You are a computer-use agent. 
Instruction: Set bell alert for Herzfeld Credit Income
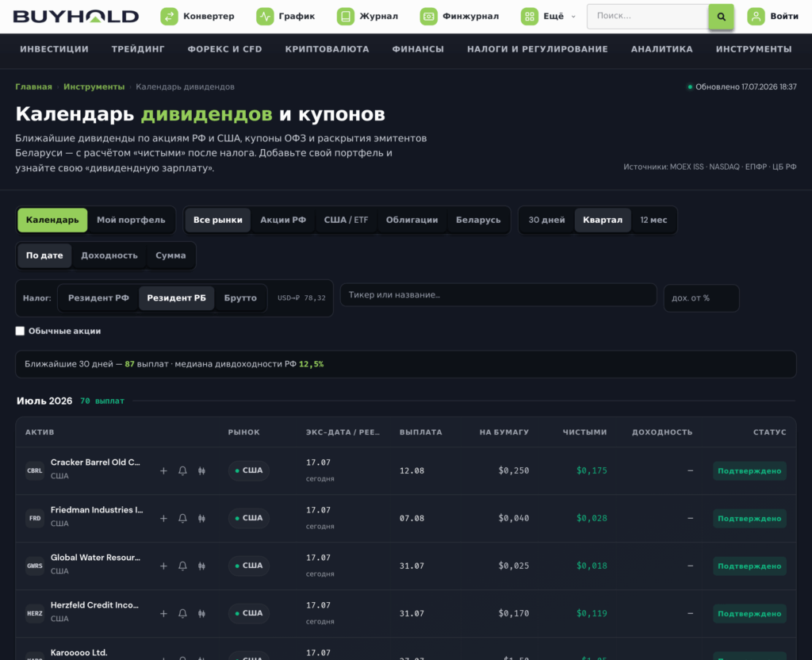[183, 614]
